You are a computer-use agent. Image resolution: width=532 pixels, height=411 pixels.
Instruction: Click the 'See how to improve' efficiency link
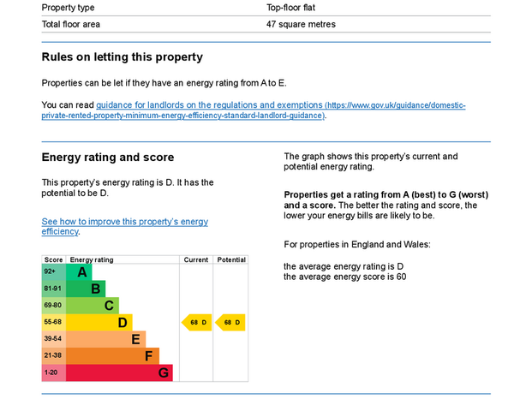(124, 222)
